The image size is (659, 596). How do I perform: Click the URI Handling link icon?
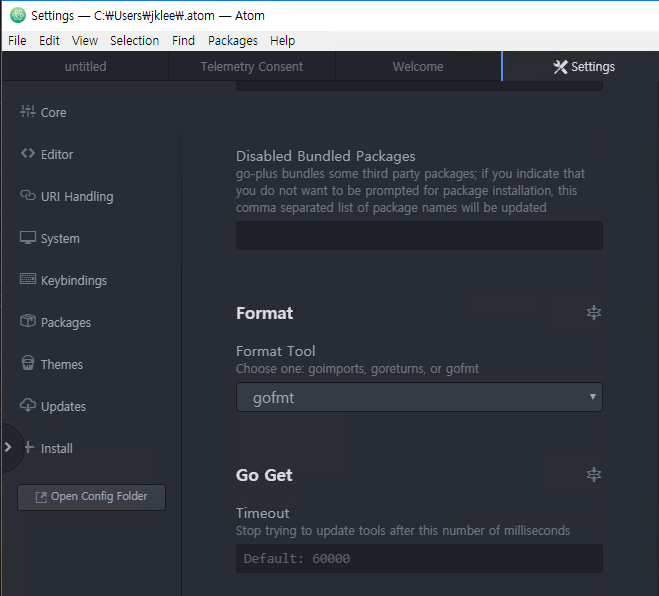click(28, 196)
